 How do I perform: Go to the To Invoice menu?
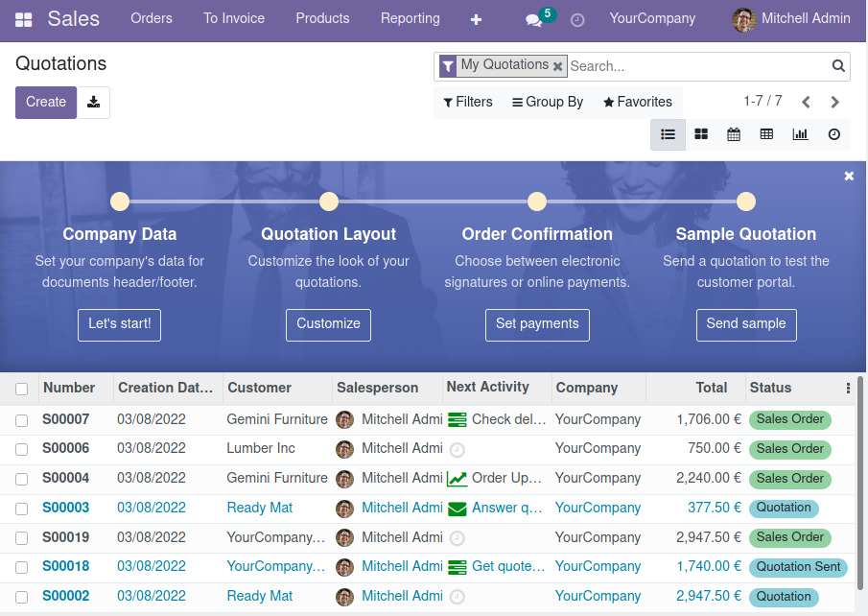[233, 18]
